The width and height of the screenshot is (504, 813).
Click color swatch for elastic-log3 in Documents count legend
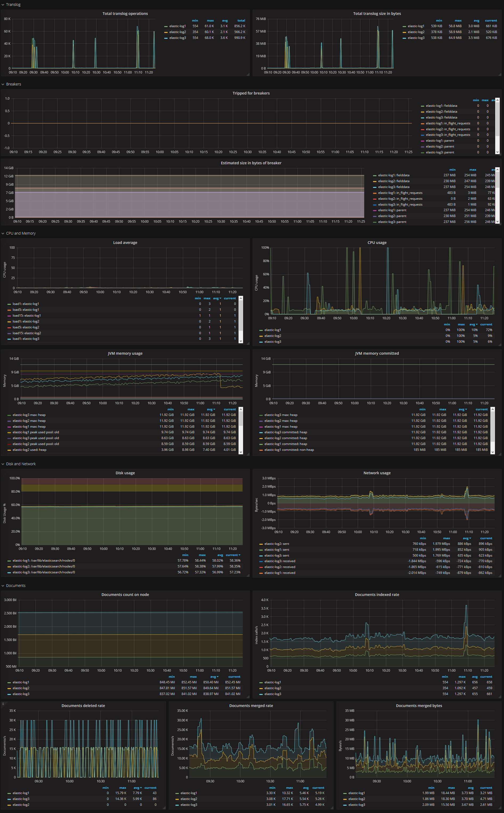(x=9, y=694)
